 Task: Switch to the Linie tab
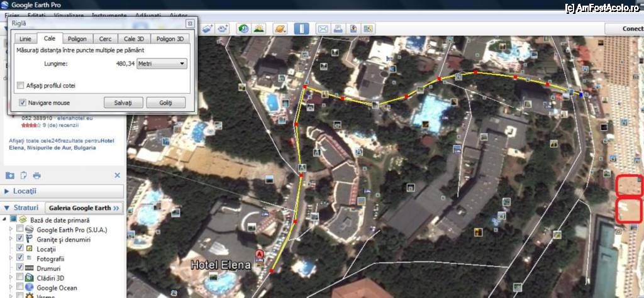pos(25,38)
